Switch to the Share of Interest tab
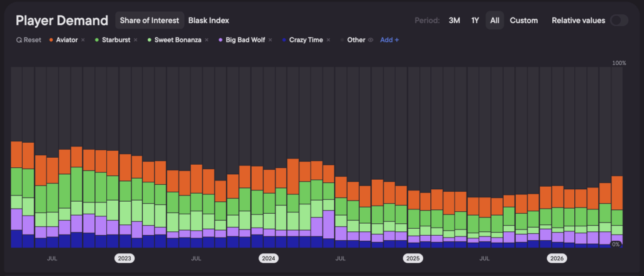 point(150,20)
